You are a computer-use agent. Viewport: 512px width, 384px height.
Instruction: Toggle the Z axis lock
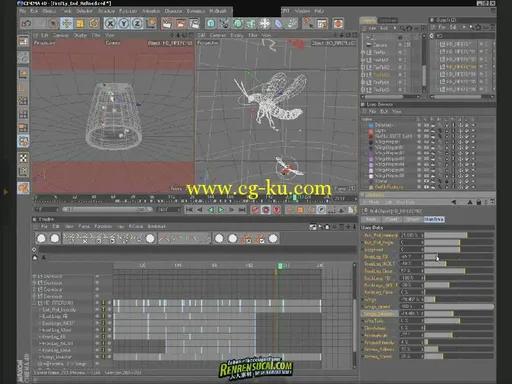pos(137,23)
